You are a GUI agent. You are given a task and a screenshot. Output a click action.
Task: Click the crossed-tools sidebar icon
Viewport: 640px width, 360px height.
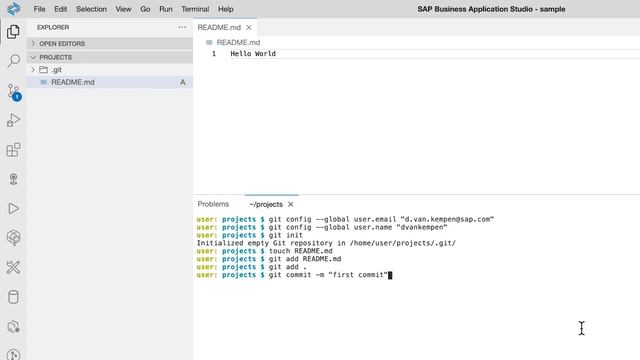pos(13,267)
